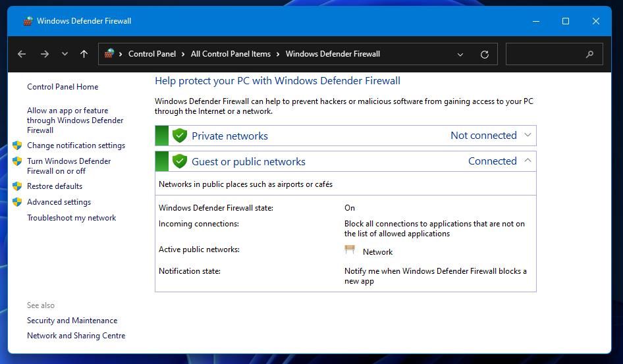The height and width of the screenshot is (364, 623).
Task: Open Security and Maintenance link
Action: click(72, 321)
